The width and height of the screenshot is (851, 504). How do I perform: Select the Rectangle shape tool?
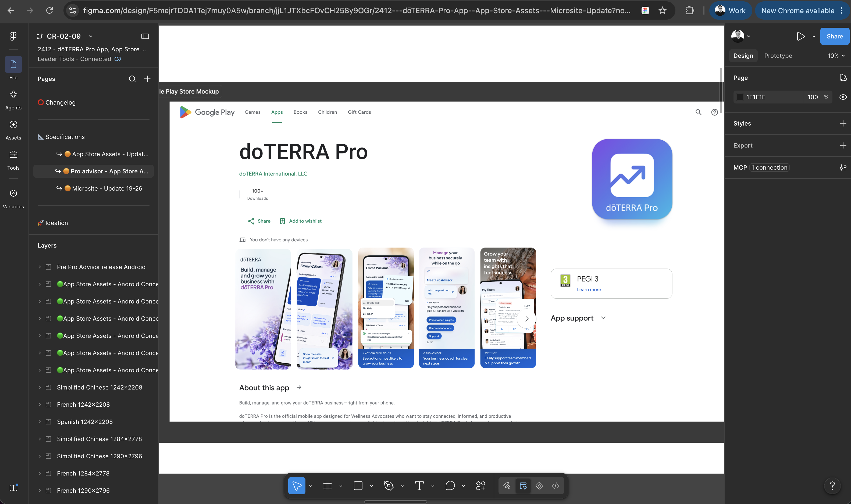click(x=358, y=486)
